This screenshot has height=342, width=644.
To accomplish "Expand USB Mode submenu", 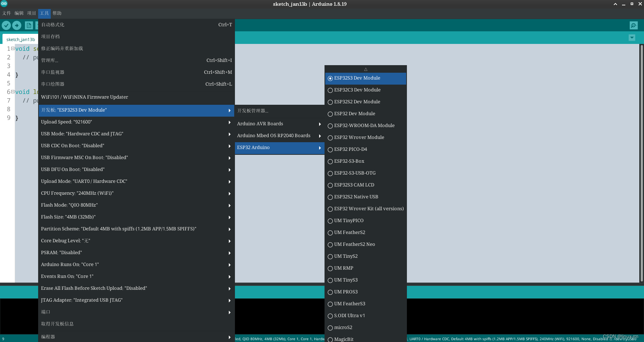I will [136, 134].
